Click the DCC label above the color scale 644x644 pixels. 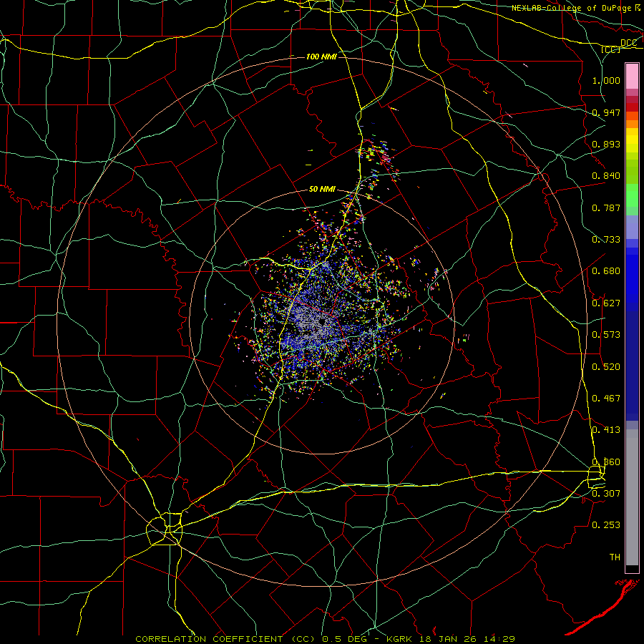point(629,43)
